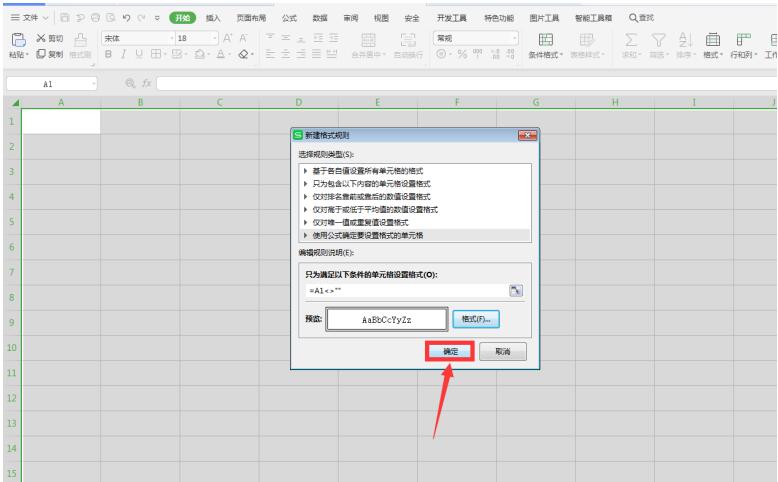Click the 剪切 cut button
The width and height of the screenshot is (778, 482).
tap(50, 38)
